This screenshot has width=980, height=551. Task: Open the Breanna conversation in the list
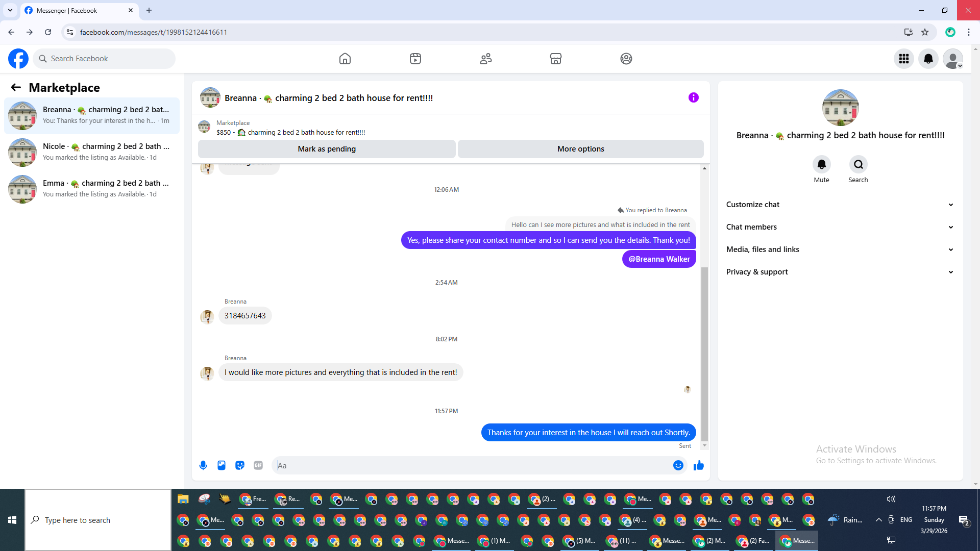coord(92,116)
